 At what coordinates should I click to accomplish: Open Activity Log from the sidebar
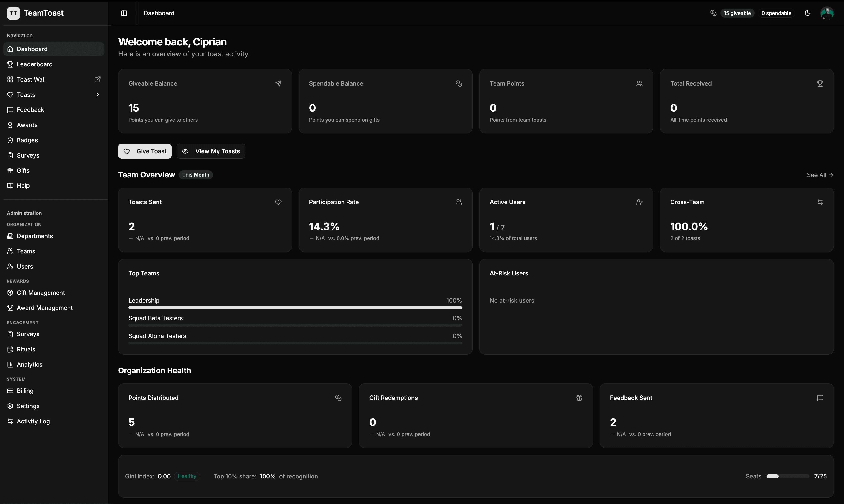pyautogui.click(x=33, y=421)
